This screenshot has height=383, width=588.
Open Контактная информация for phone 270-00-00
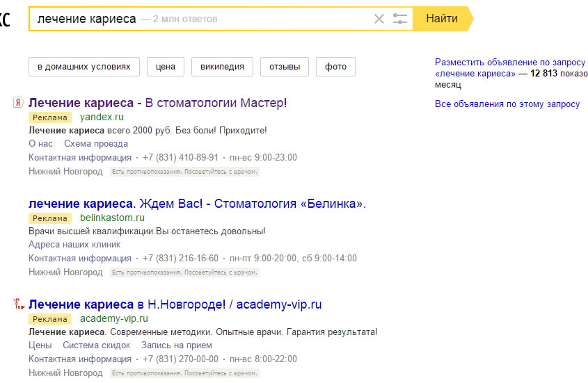pos(80,359)
